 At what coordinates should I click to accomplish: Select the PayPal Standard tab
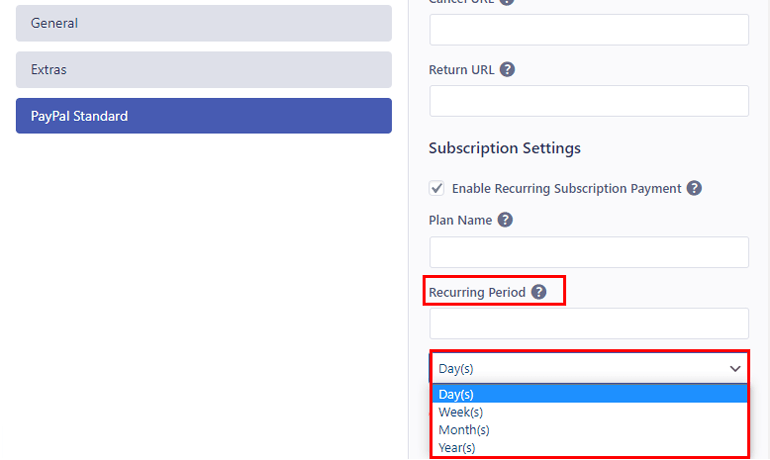[x=203, y=116]
